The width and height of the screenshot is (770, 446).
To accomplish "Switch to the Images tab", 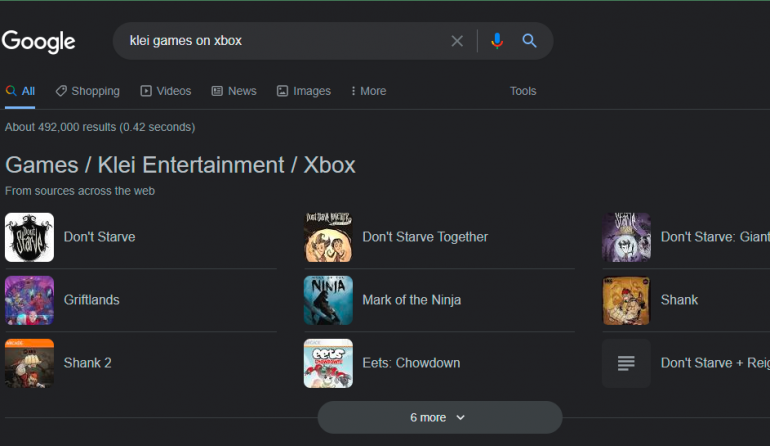I will 303,91.
